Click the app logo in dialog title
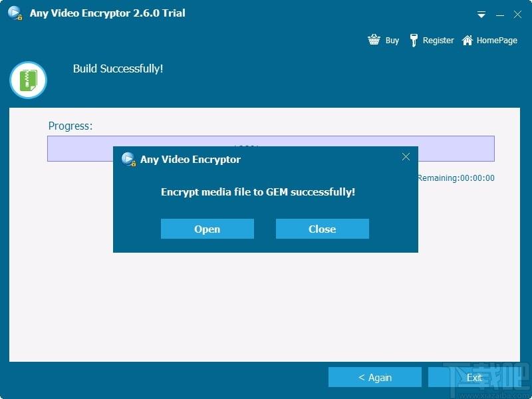The height and width of the screenshot is (399, 532). [x=128, y=159]
